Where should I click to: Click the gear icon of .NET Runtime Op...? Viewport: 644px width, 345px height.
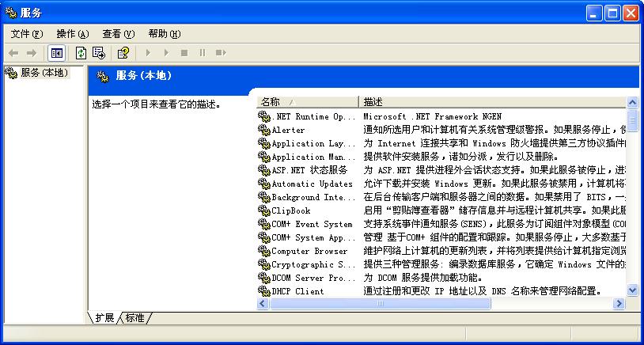click(263, 116)
